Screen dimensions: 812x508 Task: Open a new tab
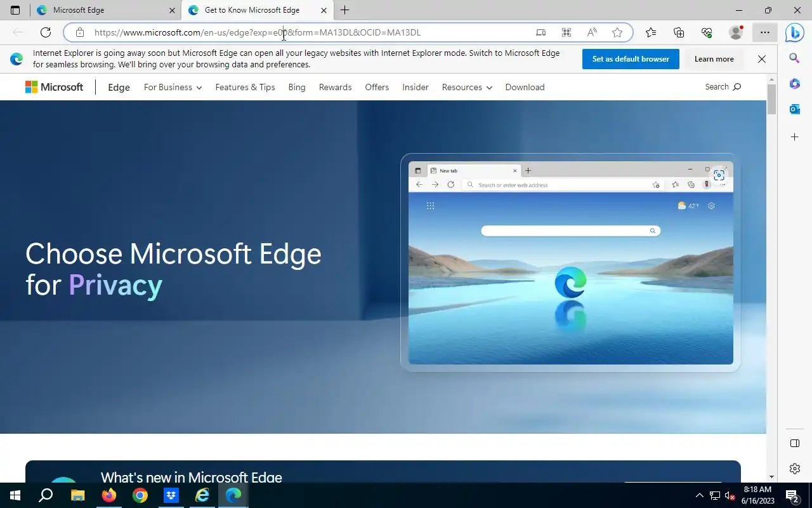click(x=344, y=10)
